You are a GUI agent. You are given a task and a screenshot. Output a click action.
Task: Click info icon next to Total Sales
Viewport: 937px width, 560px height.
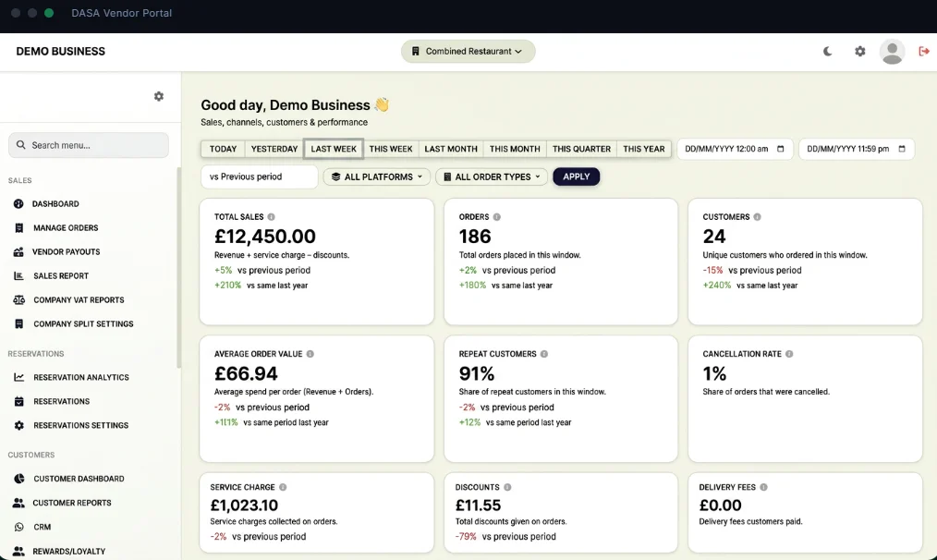[272, 217]
